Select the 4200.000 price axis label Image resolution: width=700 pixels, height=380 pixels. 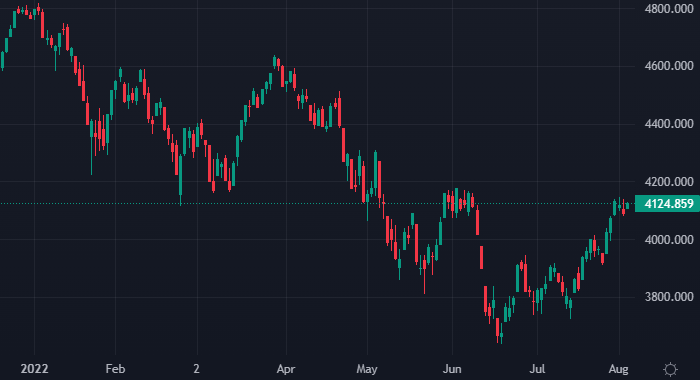(669, 182)
